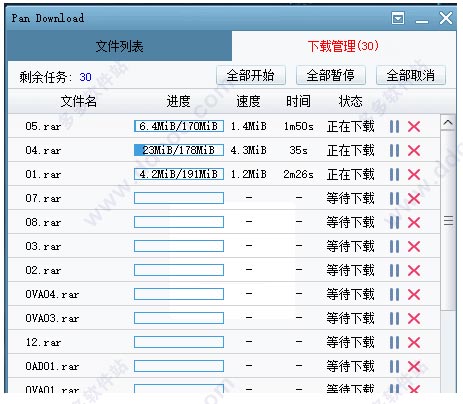Click the 进度 column header

coord(179,101)
